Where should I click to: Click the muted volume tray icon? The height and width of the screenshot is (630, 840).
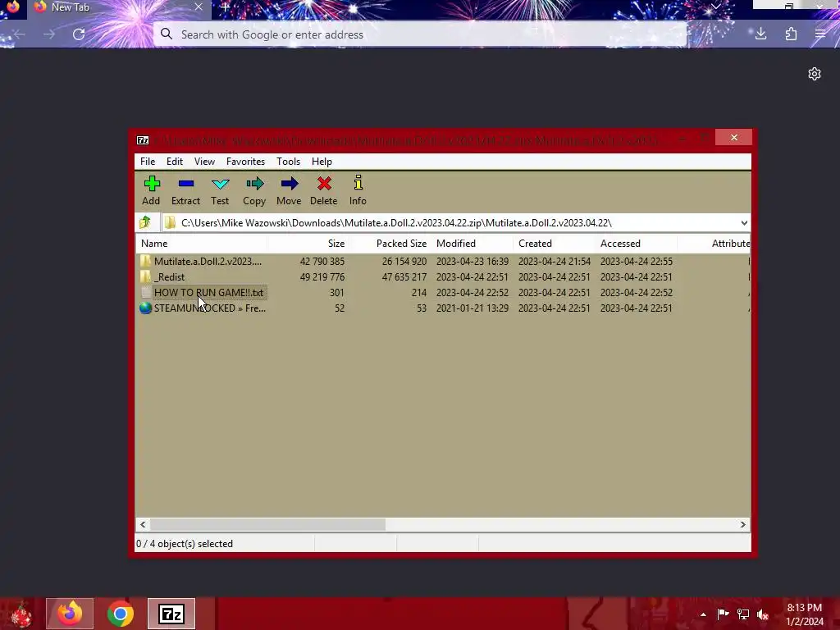coord(763,614)
